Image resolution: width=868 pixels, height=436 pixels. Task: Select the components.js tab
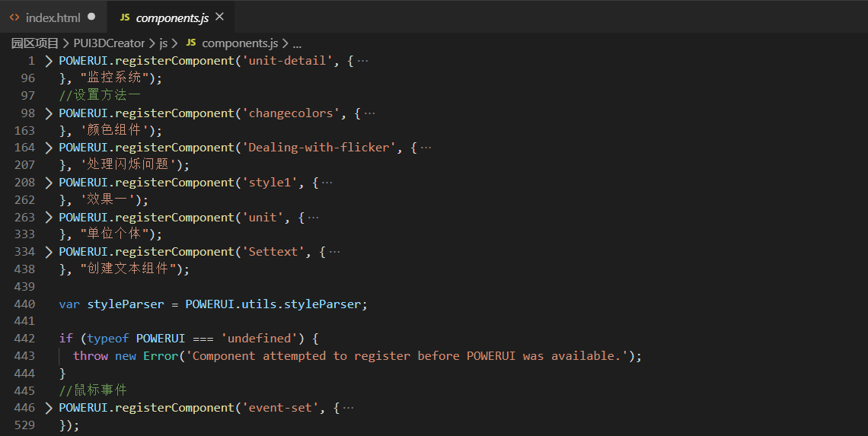170,17
